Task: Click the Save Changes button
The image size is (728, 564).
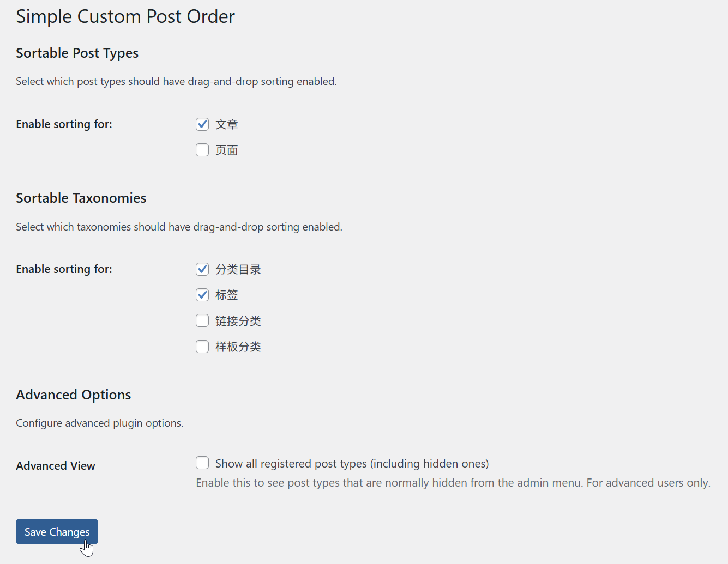Action: (57, 532)
